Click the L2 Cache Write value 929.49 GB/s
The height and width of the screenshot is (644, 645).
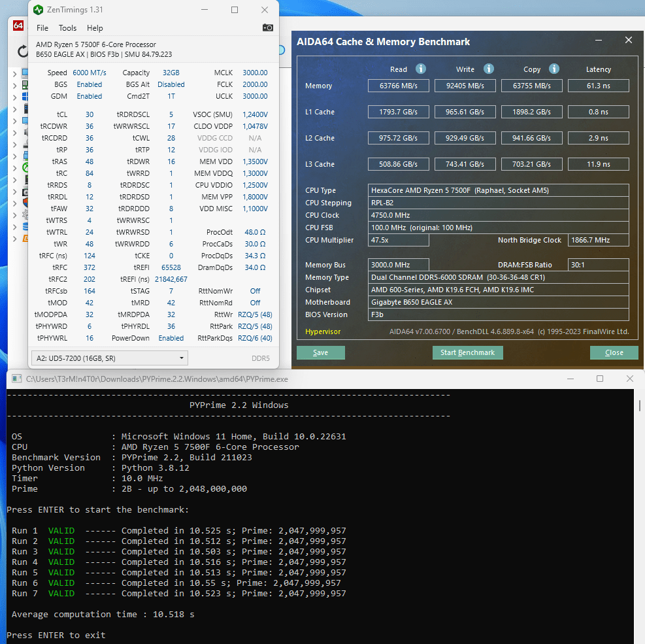pyautogui.click(x=465, y=138)
